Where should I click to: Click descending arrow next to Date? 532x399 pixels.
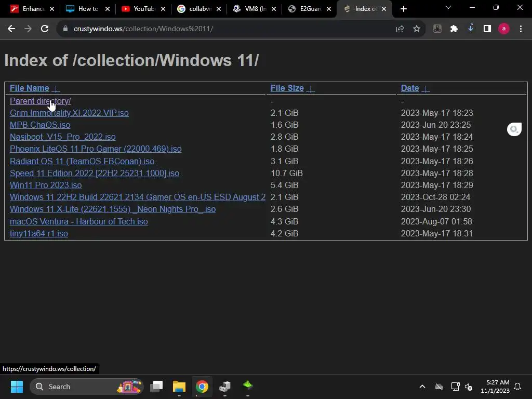pyautogui.click(x=425, y=89)
